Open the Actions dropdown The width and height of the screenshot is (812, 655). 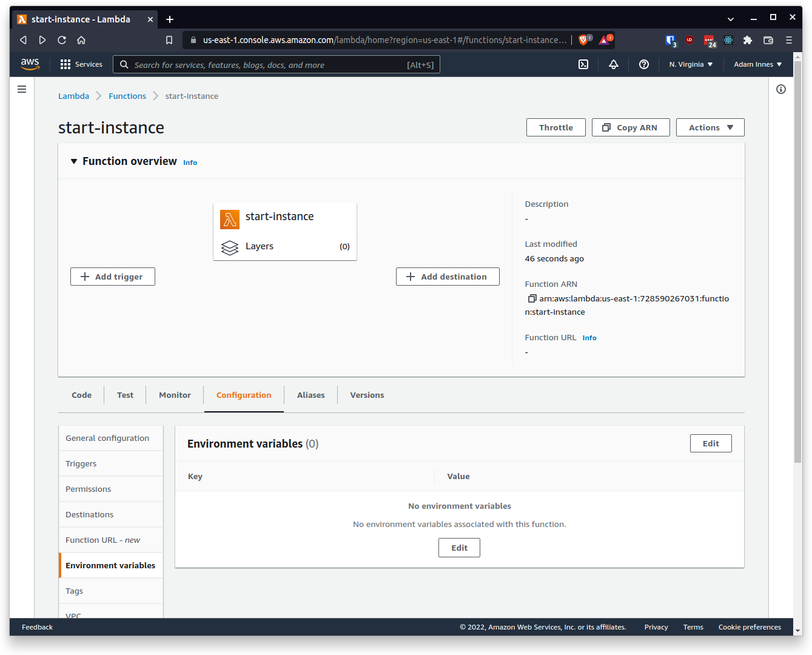[710, 127]
